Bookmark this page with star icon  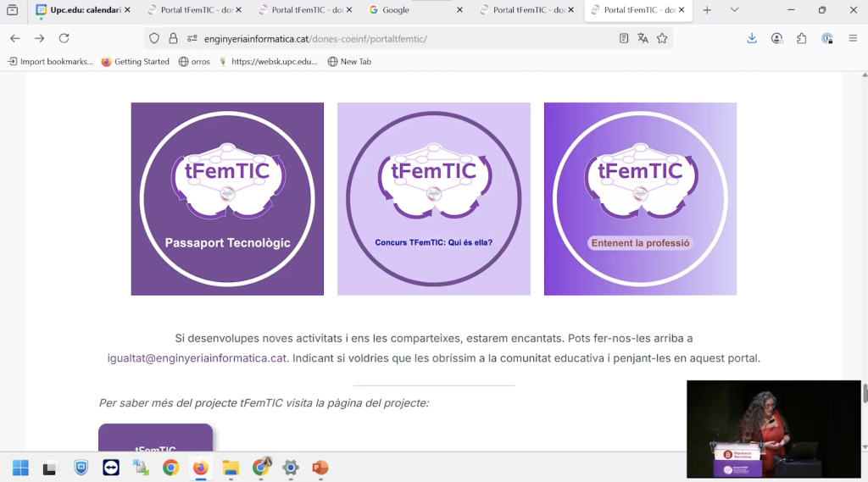pyautogui.click(x=662, y=38)
